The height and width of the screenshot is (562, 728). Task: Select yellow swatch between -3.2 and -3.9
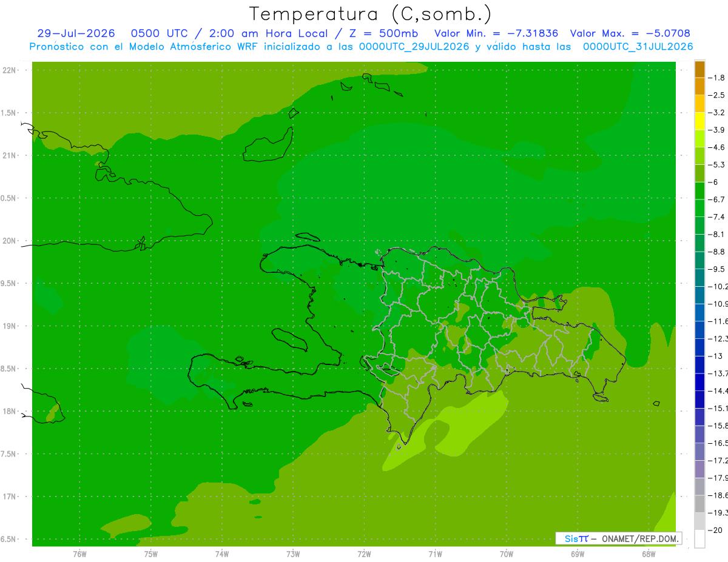(699, 121)
